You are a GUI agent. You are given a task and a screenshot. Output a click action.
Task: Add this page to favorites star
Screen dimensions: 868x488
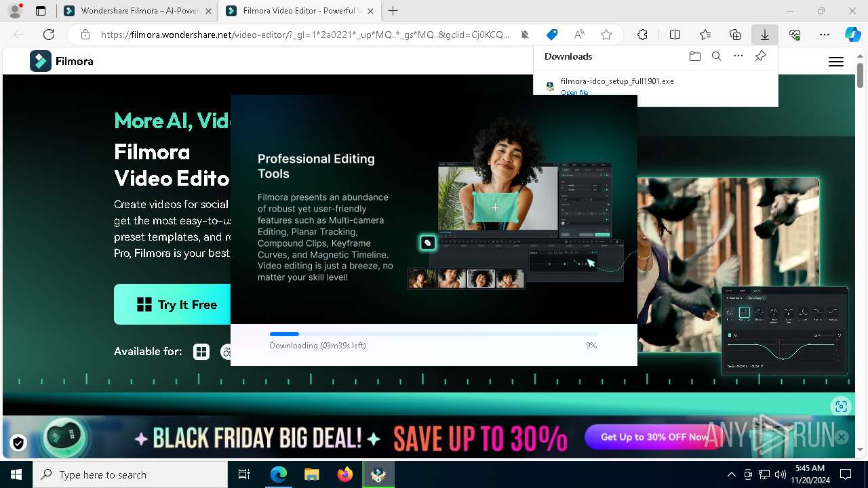point(606,35)
